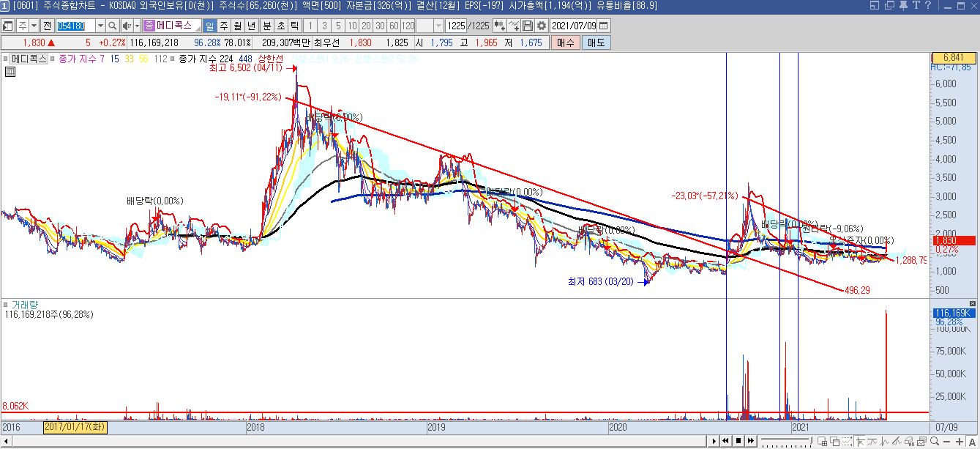
Task: Select the 분 minute period toggle
Action: coord(266,26)
